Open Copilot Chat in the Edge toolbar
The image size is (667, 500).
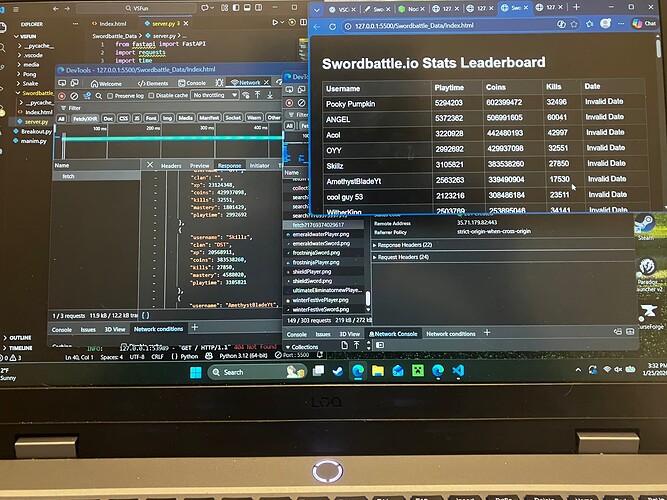tap(644, 23)
